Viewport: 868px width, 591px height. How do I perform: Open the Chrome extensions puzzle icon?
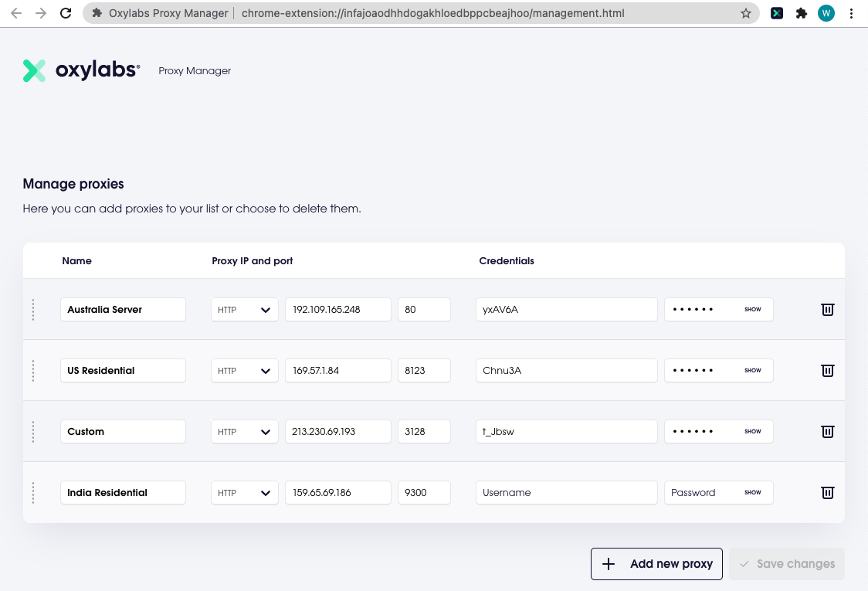802,13
